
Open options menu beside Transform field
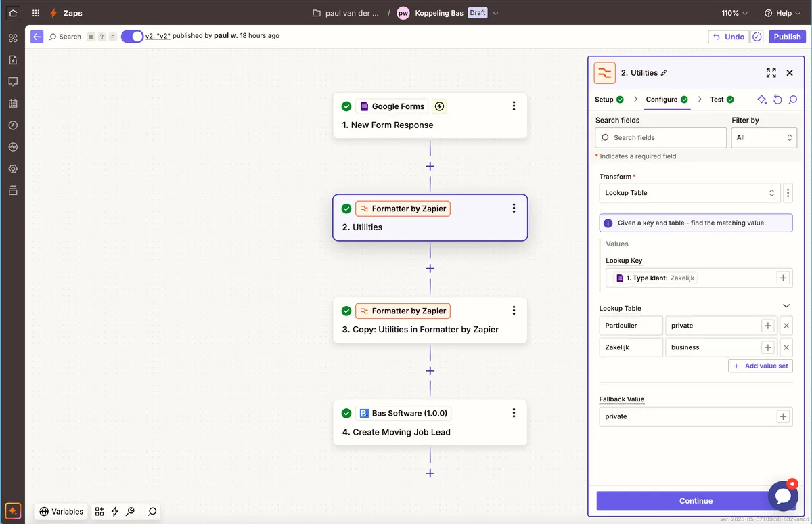788,193
